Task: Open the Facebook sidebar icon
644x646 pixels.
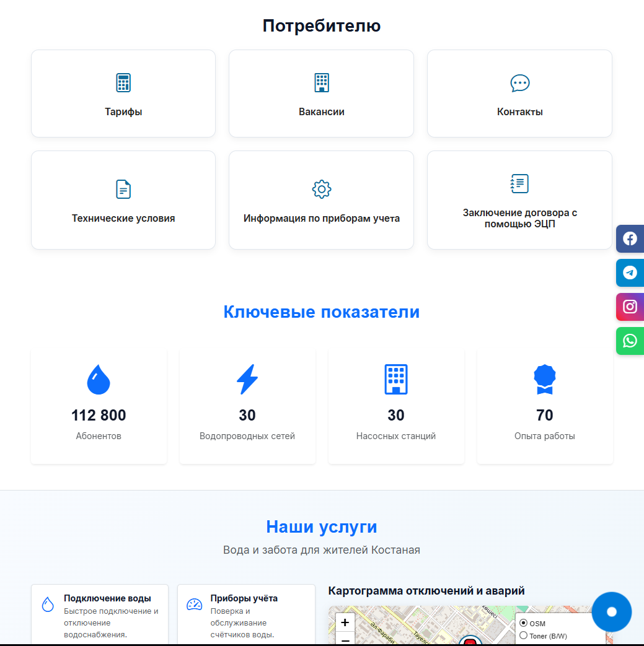Action: click(630, 238)
